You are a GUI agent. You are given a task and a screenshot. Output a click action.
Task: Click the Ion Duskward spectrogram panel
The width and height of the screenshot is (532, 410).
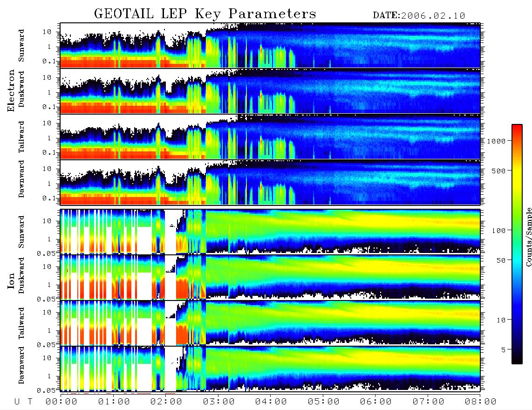point(270,277)
